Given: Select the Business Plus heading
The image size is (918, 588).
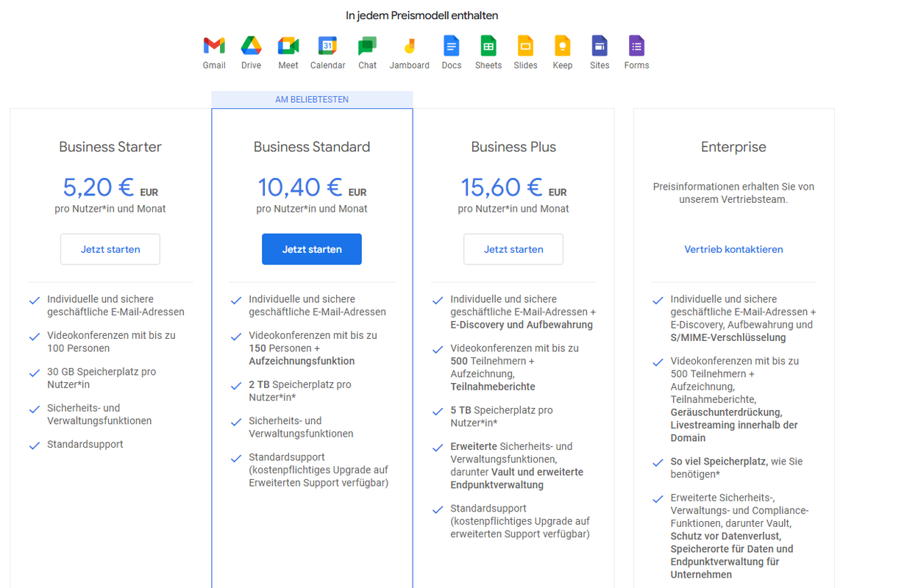Looking at the screenshot, I should [x=513, y=147].
